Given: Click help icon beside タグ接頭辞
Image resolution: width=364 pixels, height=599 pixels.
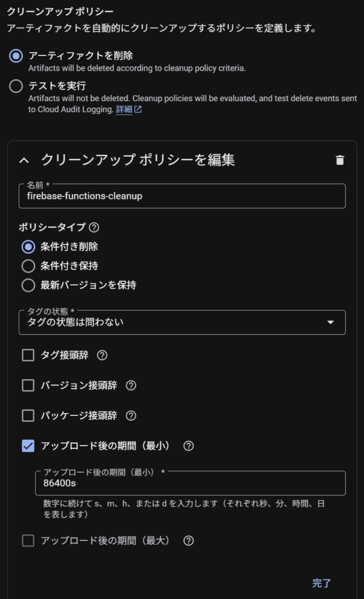Looking at the screenshot, I should (x=102, y=355).
